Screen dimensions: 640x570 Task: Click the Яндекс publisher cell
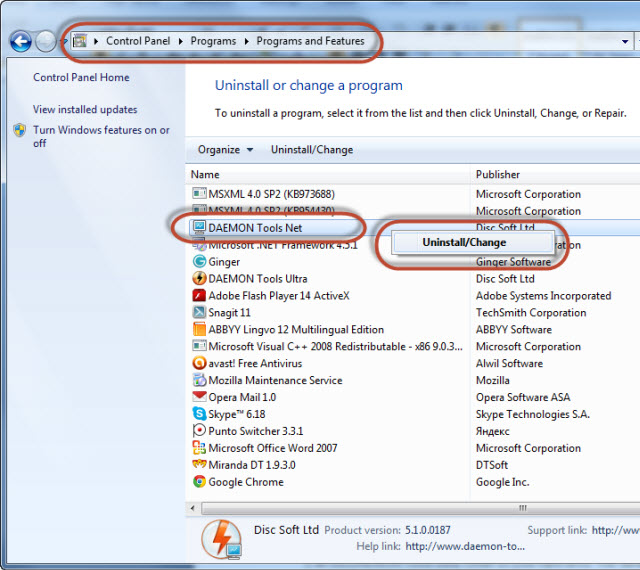[493, 432]
